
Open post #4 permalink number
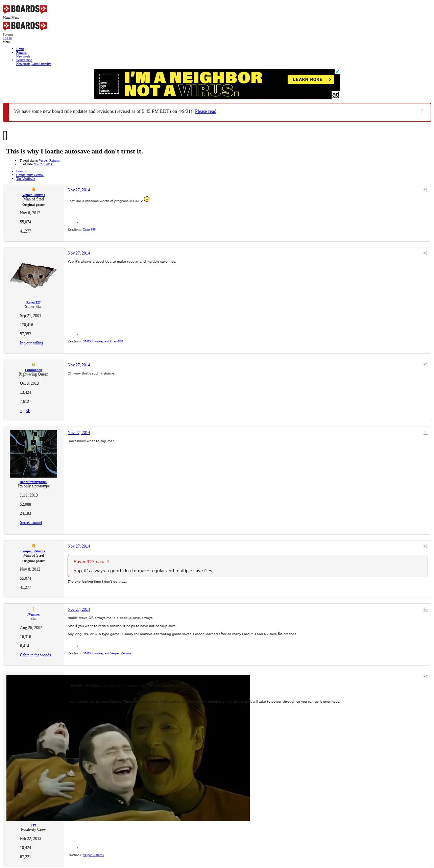[x=425, y=433]
